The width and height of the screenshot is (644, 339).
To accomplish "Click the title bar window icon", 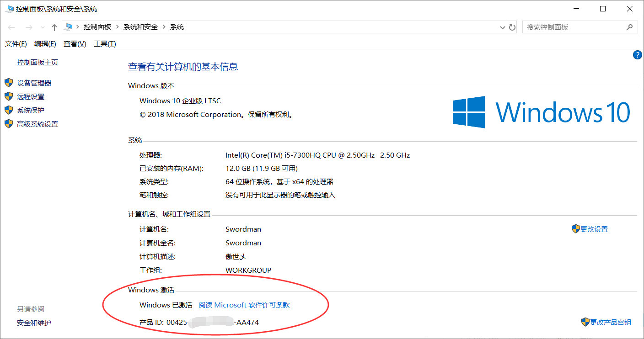I will (x=10, y=9).
